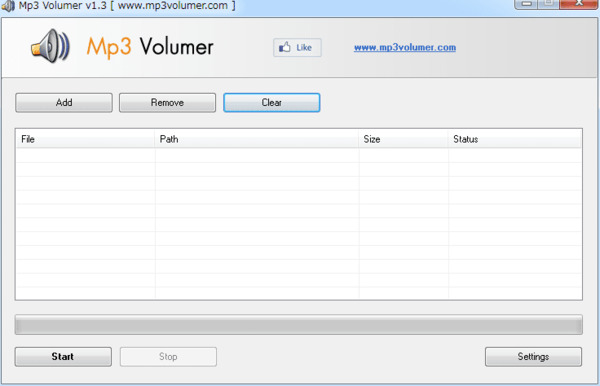Minimize the Mp3 Volumer window

tap(527, 4)
